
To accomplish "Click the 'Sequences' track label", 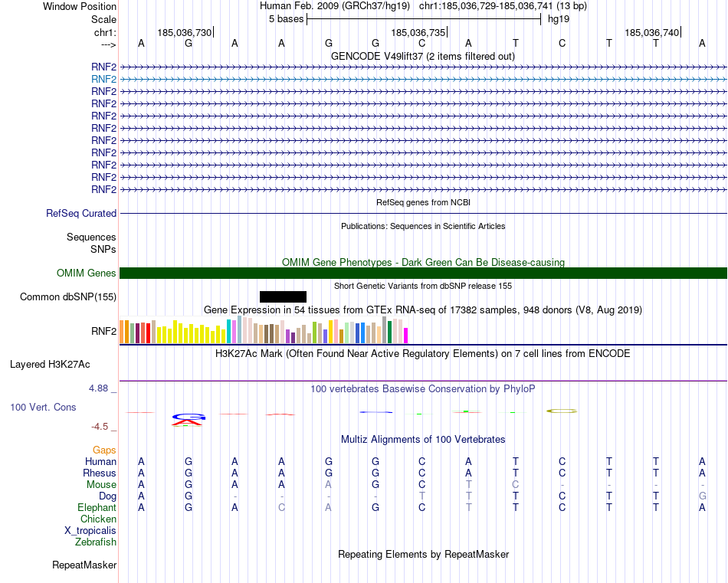I will tap(91, 237).
